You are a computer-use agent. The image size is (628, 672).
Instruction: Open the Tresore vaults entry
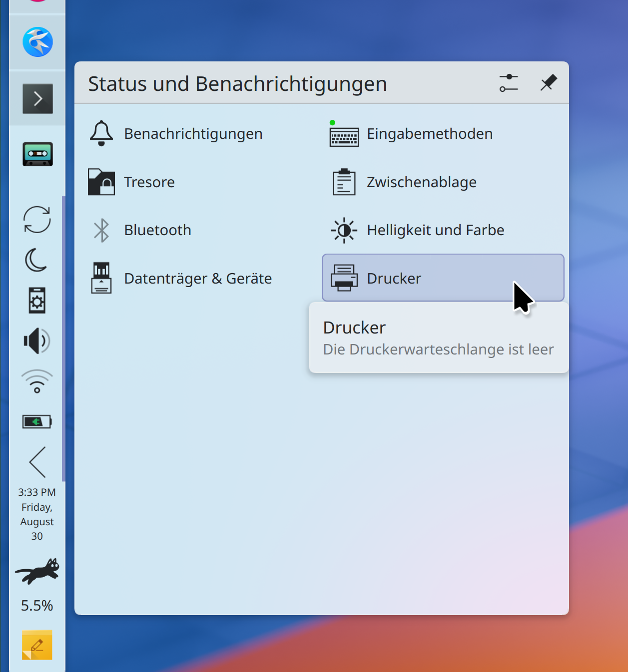coord(149,182)
